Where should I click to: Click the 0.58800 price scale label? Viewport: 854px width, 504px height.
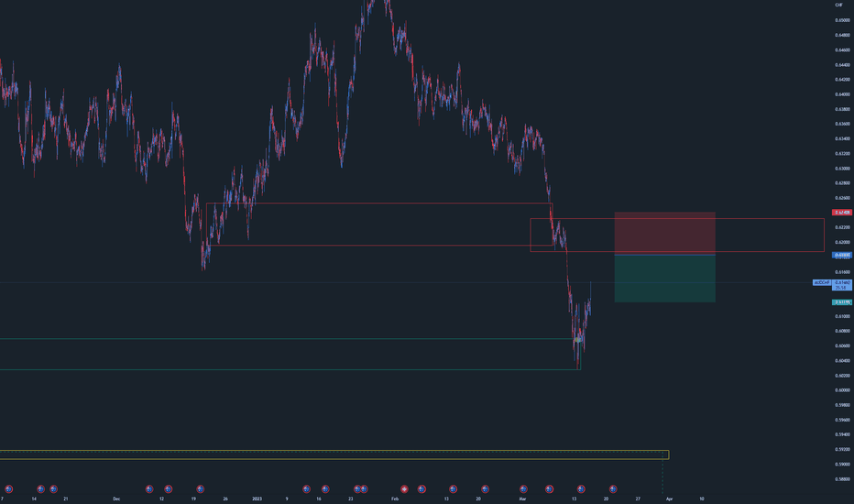(842, 479)
